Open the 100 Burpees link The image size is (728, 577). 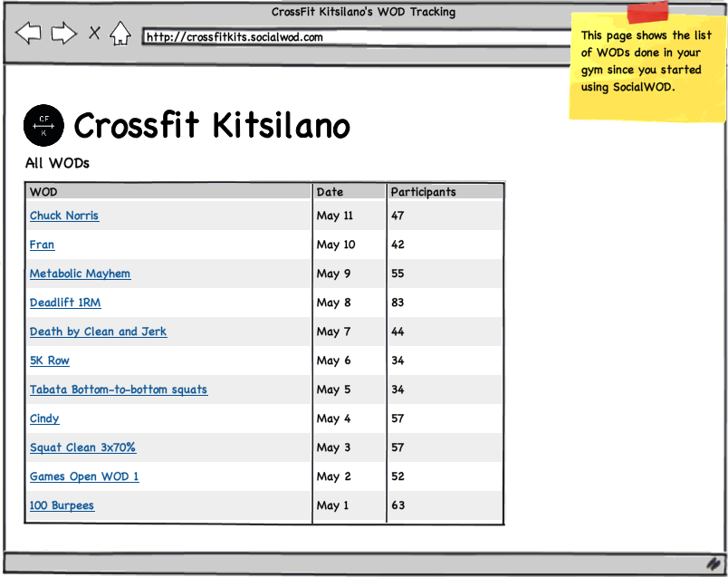click(62, 505)
